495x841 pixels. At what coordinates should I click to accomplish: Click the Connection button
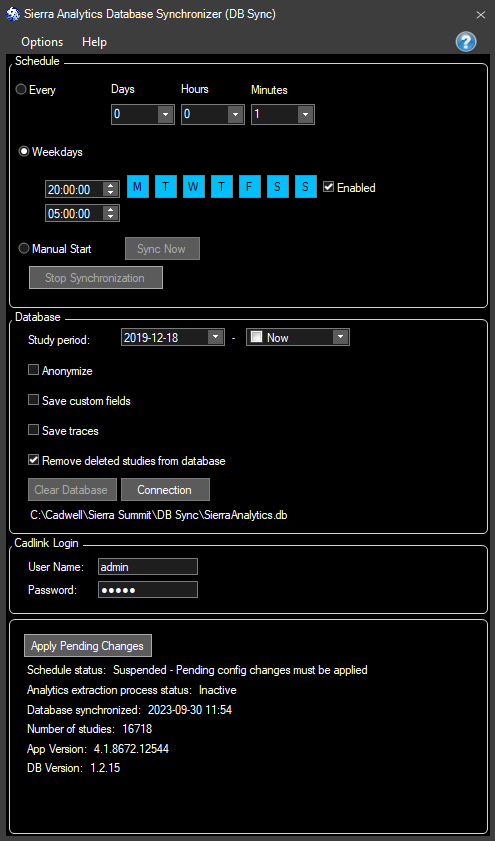[x=165, y=490]
